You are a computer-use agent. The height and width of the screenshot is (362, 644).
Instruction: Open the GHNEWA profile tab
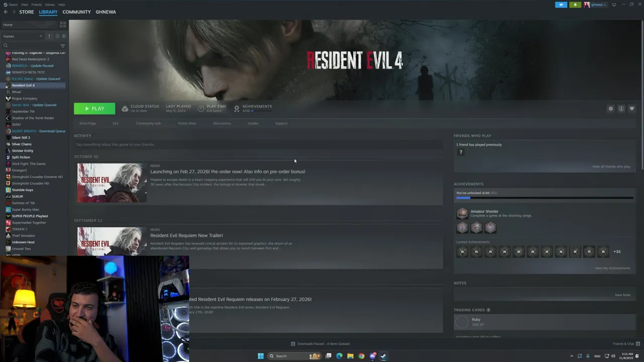(x=106, y=12)
